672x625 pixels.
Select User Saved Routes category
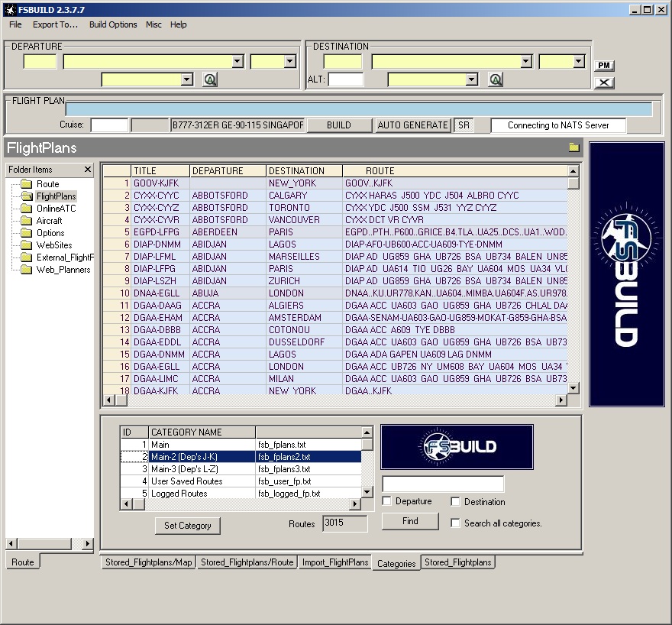point(241,481)
